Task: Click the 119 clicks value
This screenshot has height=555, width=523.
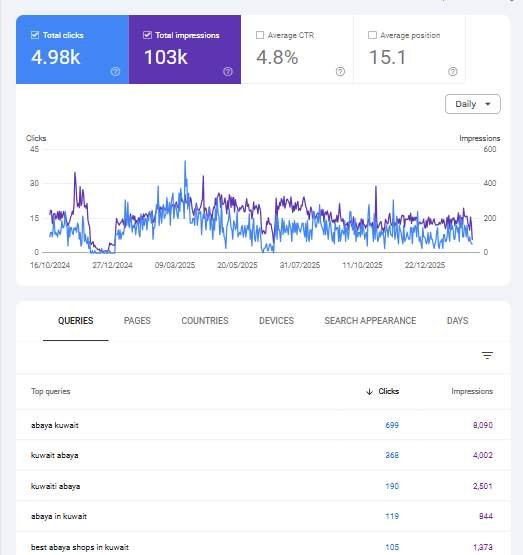Action: click(392, 516)
